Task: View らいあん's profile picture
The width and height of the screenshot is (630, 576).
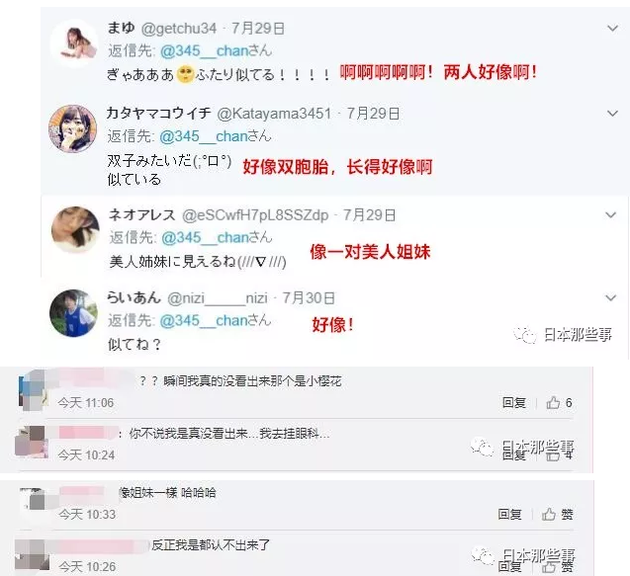Action: (74, 313)
